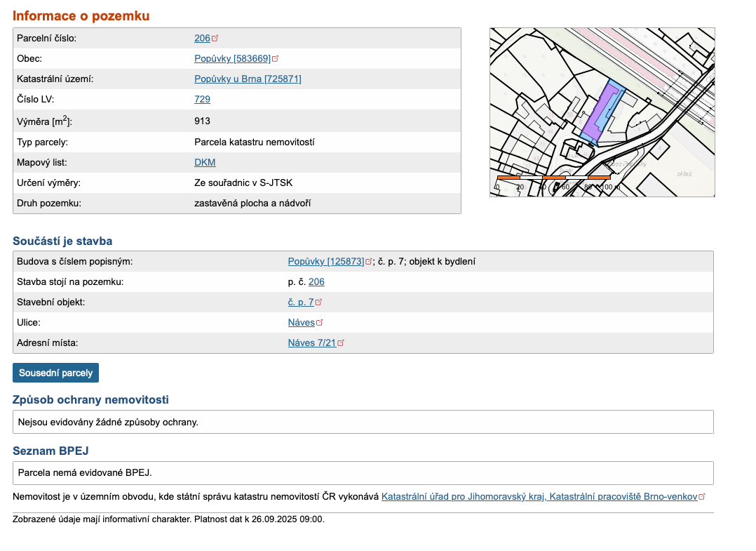Viewport: 756px width, 551px height.
Task: Click external link icon next to Náves street
Action: pos(320,323)
